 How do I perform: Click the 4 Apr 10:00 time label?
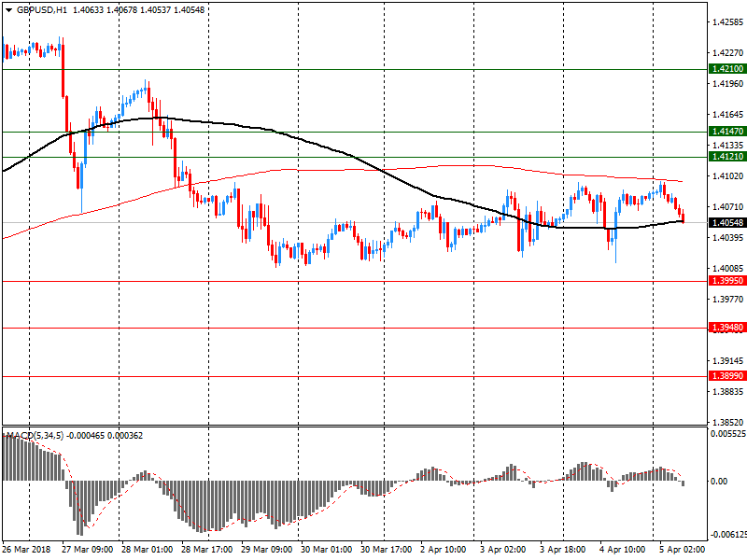pos(623,549)
